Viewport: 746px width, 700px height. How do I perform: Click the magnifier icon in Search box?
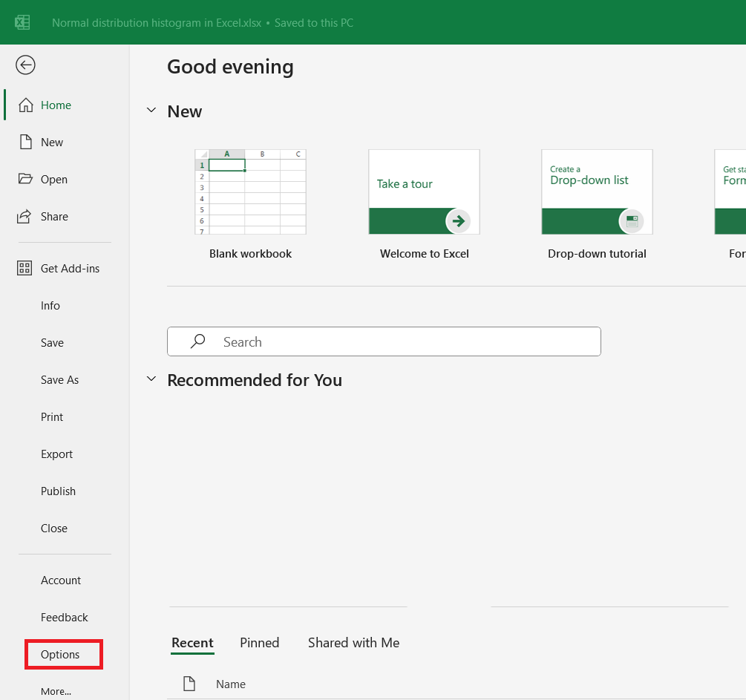point(198,341)
